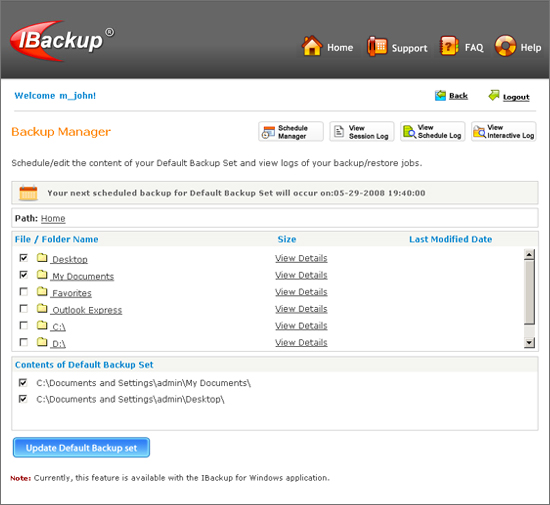The height and width of the screenshot is (505, 550).
Task: Open the Desktop folder link
Action: 70,260
